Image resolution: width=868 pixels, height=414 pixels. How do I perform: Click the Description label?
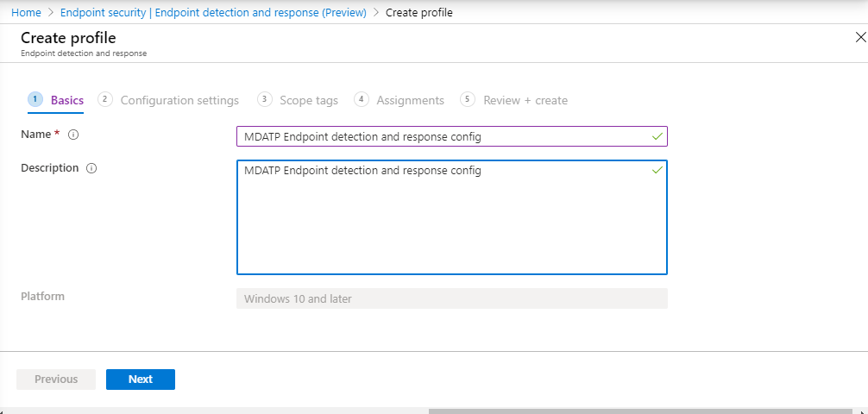[50, 167]
